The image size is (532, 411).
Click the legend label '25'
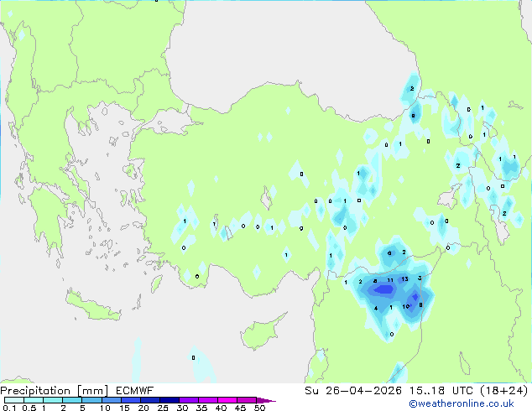coord(163,408)
